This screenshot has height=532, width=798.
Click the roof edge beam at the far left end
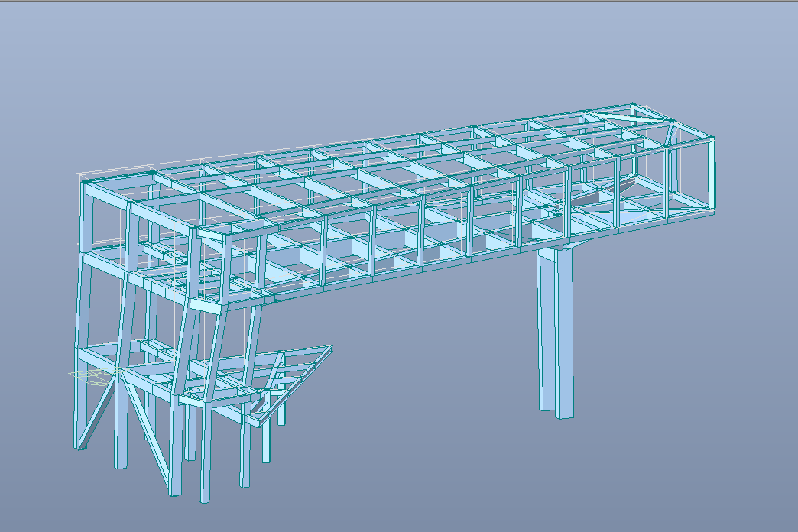(115, 180)
